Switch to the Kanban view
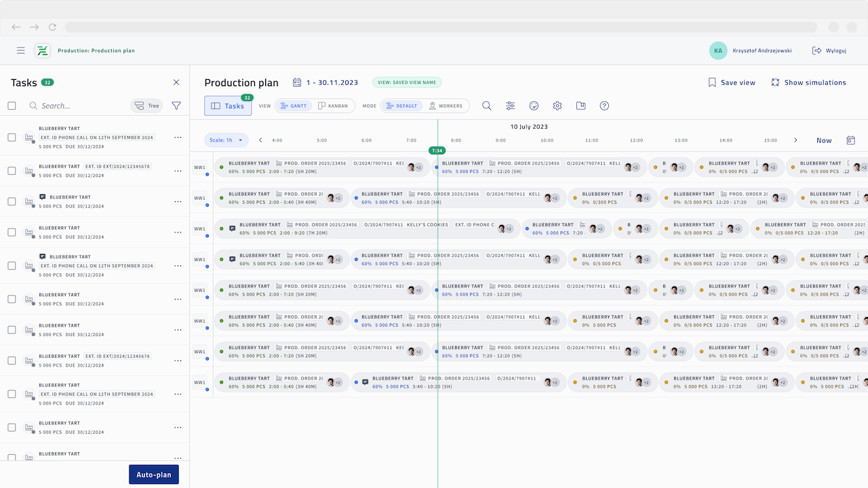The image size is (868, 488). 333,106
